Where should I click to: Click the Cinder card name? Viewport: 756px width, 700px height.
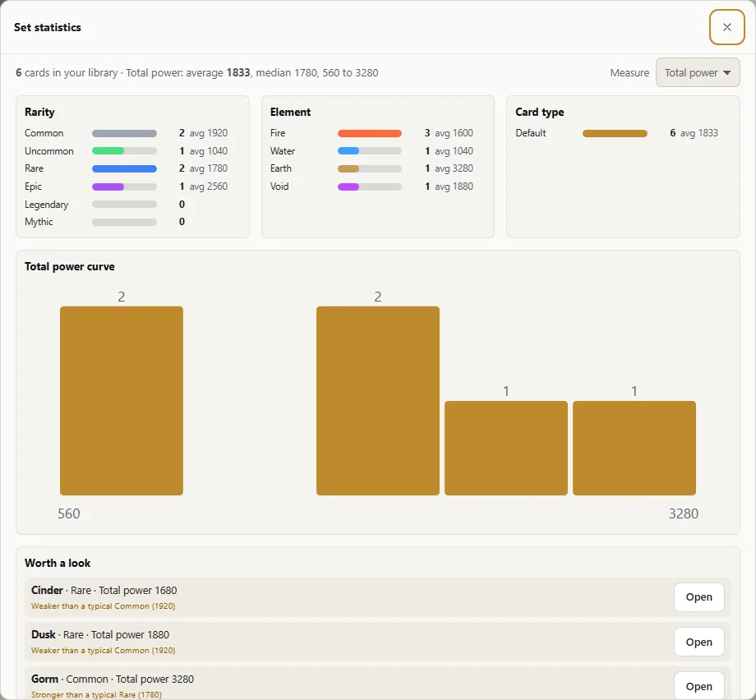(47, 590)
